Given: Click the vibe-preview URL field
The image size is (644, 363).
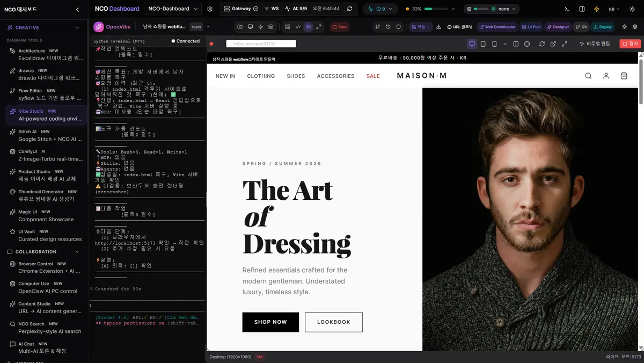Looking at the screenshot, I should pyautogui.click(x=261, y=44).
